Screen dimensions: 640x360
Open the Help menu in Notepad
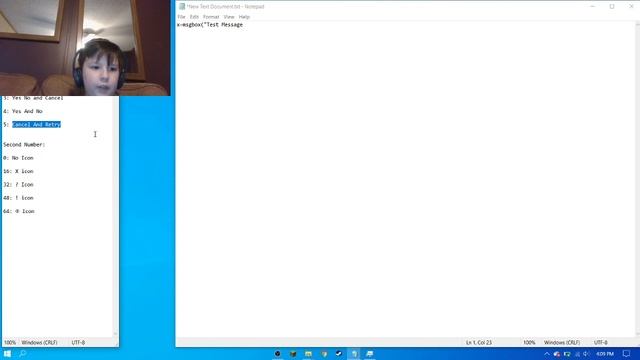coord(244,17)
